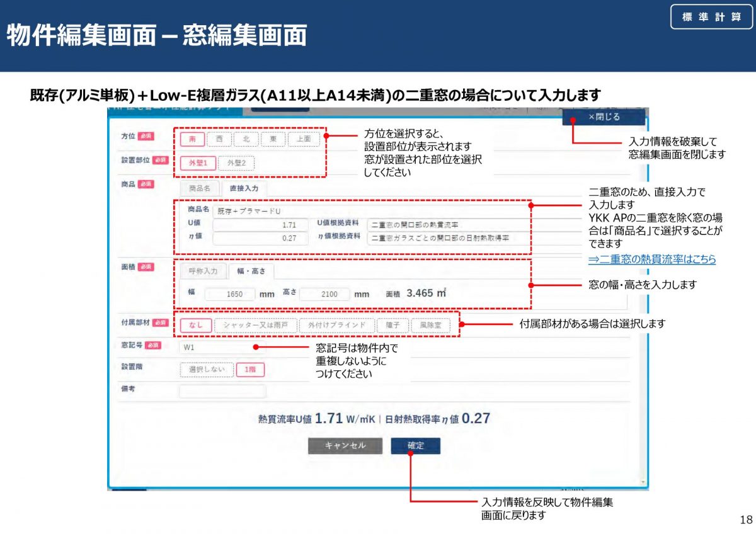Select シャッター又は雨戸 accessory option
756x534 pixels.
[x=255, y=326]
